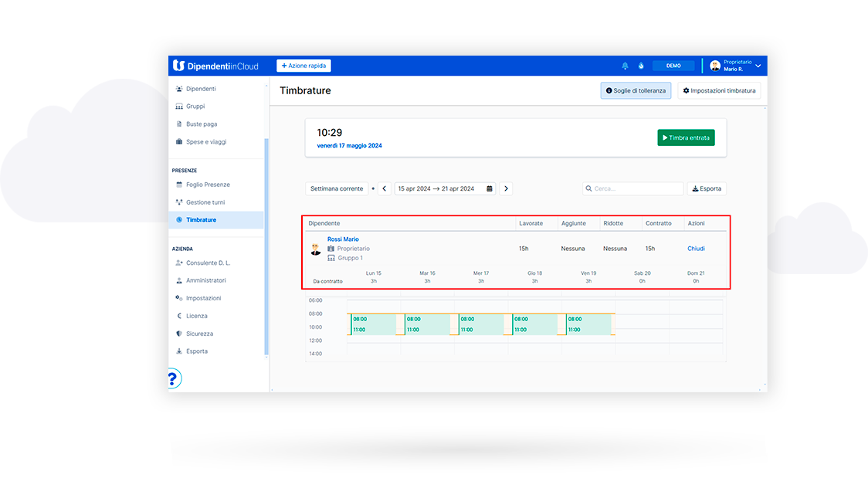This screenshot has height=478, width=868.
Task: Click Settimana corrente button
Action: coord(337,188)
